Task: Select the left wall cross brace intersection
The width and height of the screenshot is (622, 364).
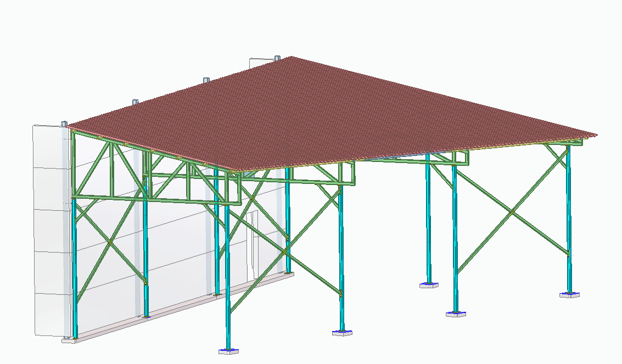Action: [110, 242]
